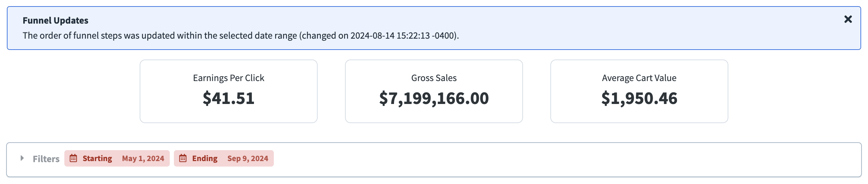Open the Starting date calendar icon

73,158
